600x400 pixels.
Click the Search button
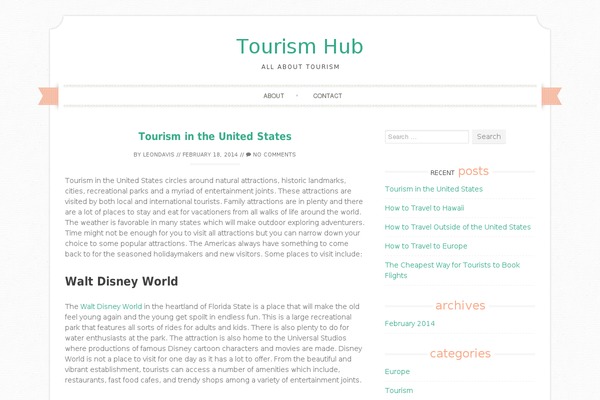tap(489, 137)
